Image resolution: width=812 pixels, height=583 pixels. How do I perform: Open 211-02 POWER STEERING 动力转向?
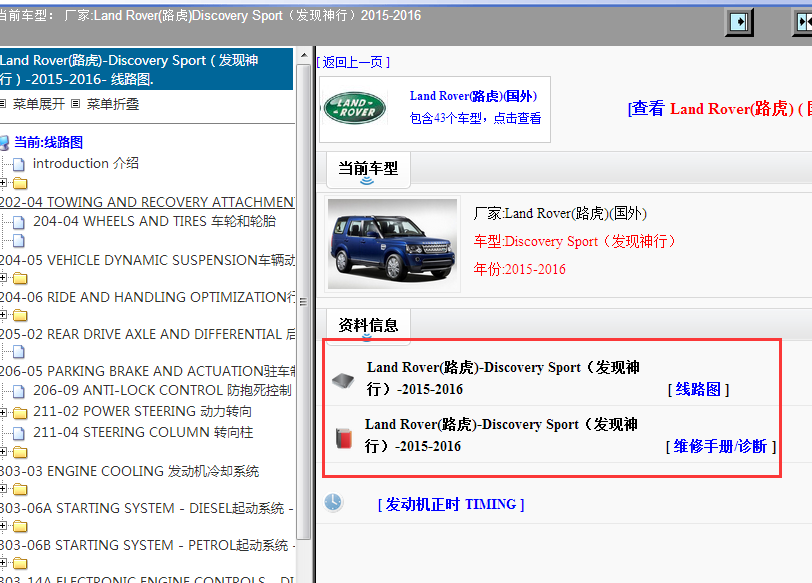tap(142, 412)
